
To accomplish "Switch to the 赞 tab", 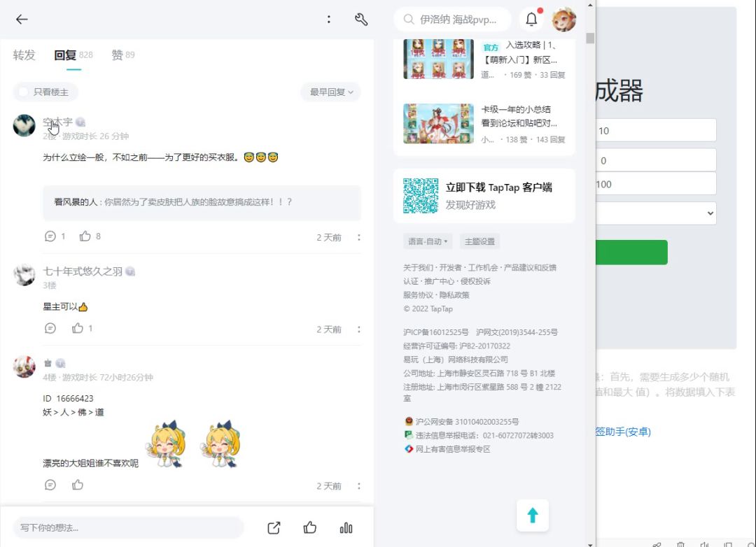I will coord(123,55).
